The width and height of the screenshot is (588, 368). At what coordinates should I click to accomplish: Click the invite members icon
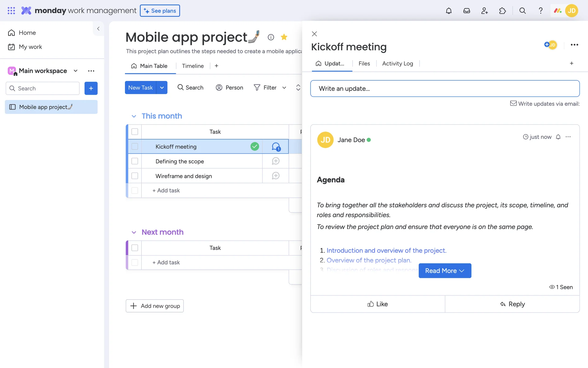pyautogui.click(x=484, y=11)
